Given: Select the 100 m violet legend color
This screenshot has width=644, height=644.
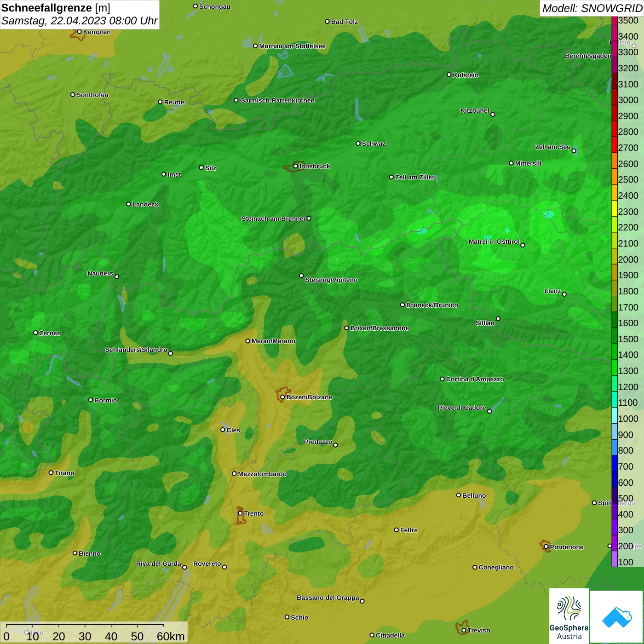Looking at the screenshot, I should (615, 559).
